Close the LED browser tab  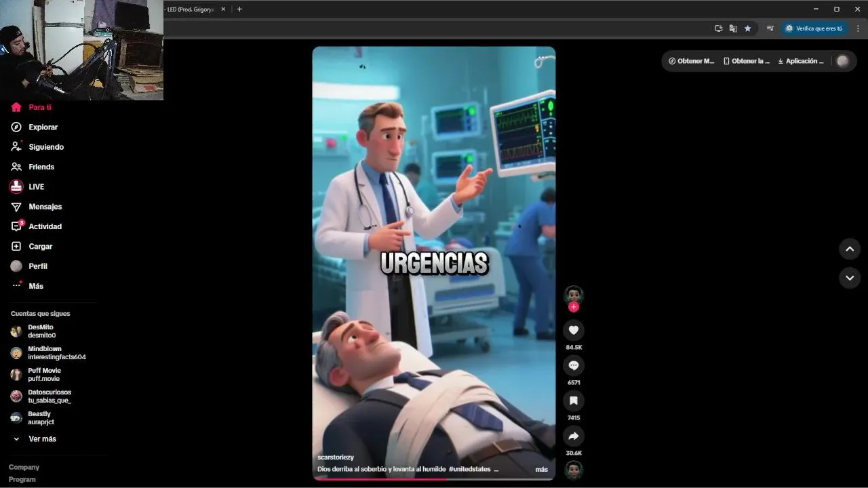coord(223,9)
